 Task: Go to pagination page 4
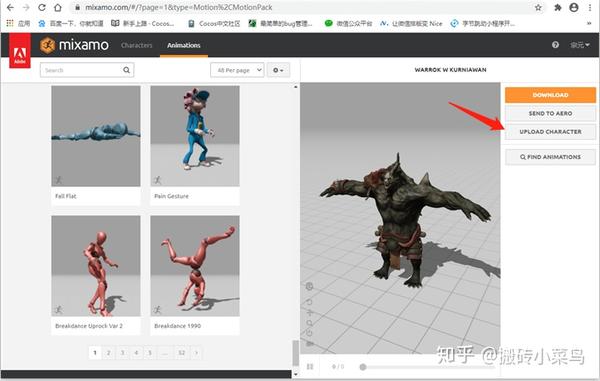(x=136, y=353)
